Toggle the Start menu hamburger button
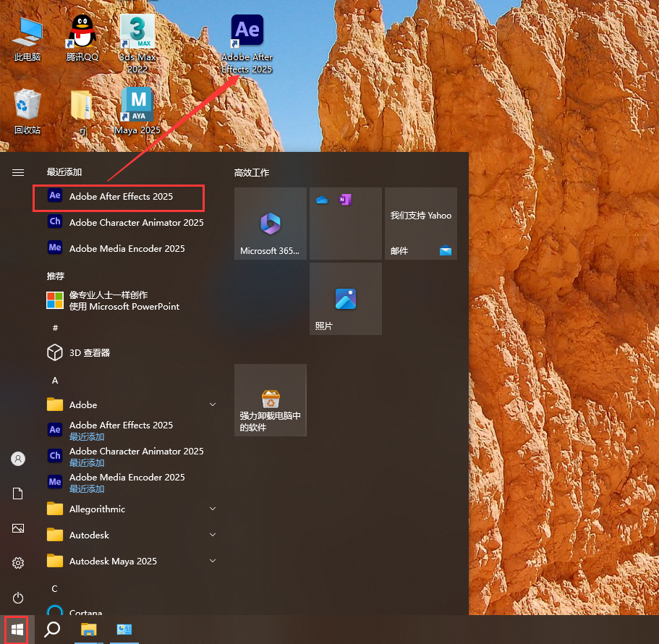Viewport: 659px width, 644px height. (18, 173)
